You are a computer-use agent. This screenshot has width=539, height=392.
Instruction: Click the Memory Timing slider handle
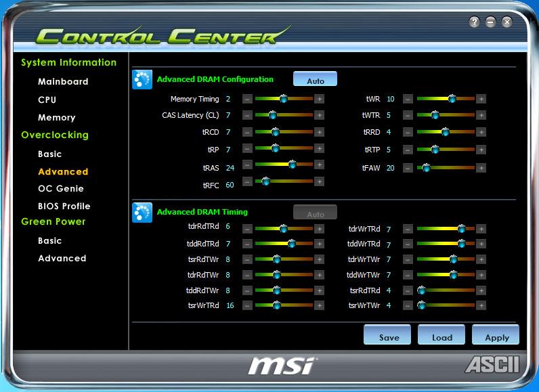(283, 99)
